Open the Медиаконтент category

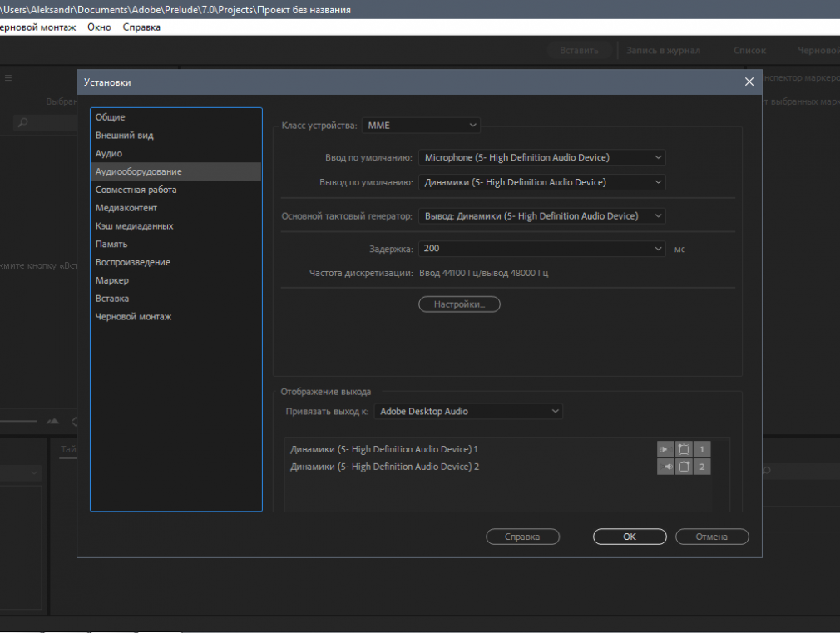(175, 208)
